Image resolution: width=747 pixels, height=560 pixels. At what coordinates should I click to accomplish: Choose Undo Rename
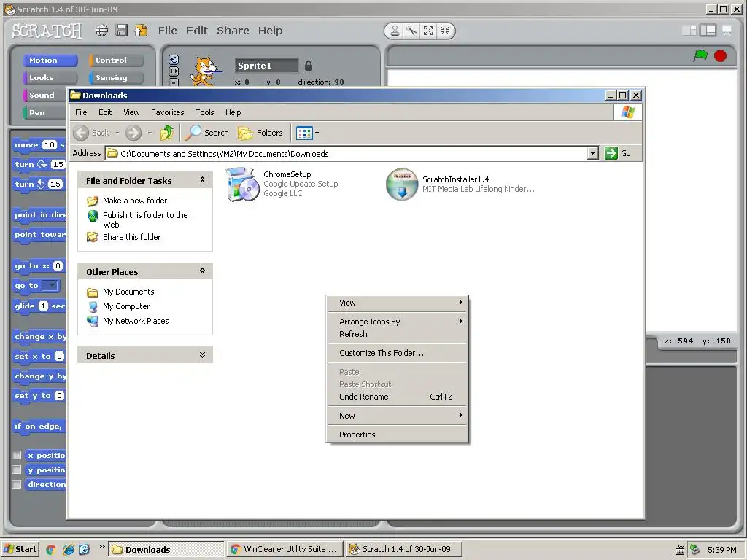click(397, 397)
